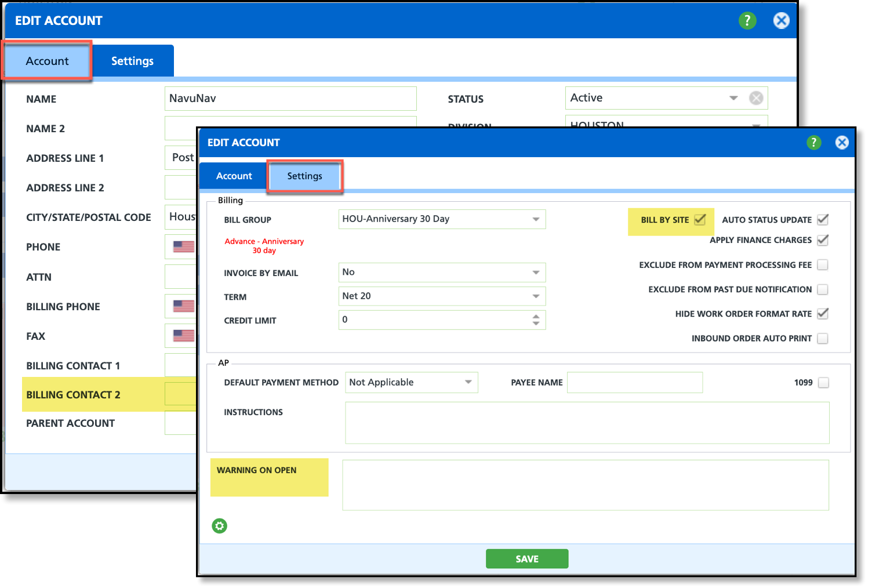Click the Warning On Open text area
This screenshot has width=872, height=588.
(586, 485)
